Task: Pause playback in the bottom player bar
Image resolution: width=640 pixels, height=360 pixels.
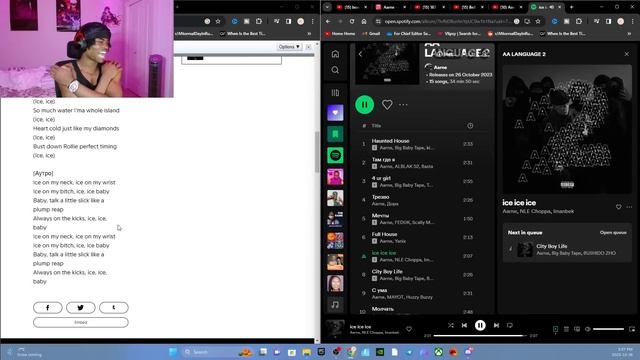Action: click(x=480, y=325)
